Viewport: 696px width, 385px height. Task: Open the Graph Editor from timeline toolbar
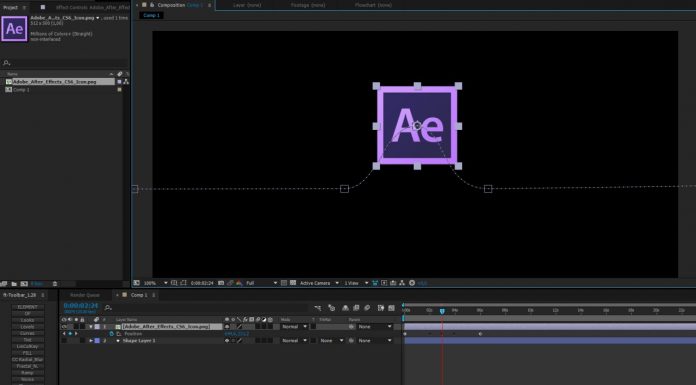point(392,308)
